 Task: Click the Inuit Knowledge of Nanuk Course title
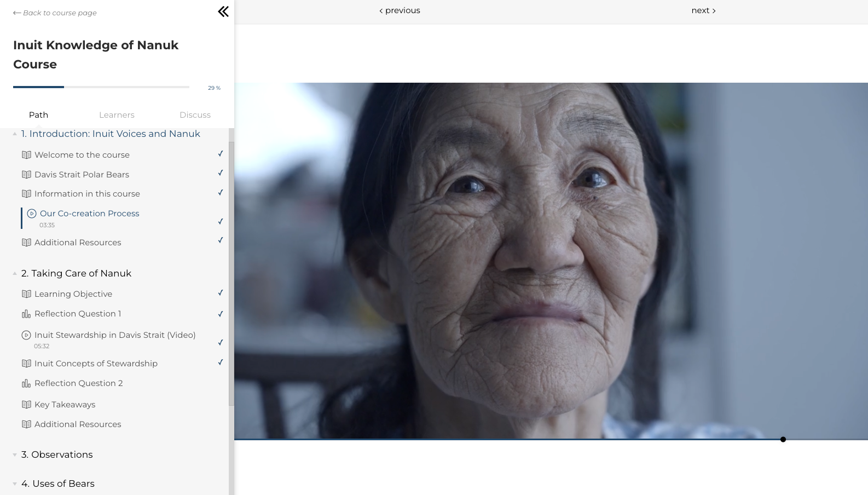[96, 55]
